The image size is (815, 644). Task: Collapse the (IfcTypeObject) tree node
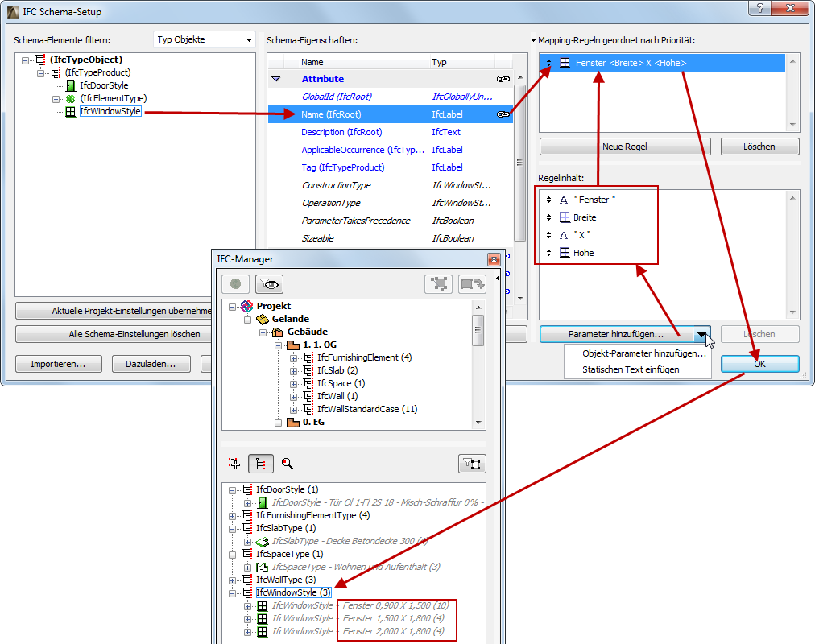[x=25, y=60]
